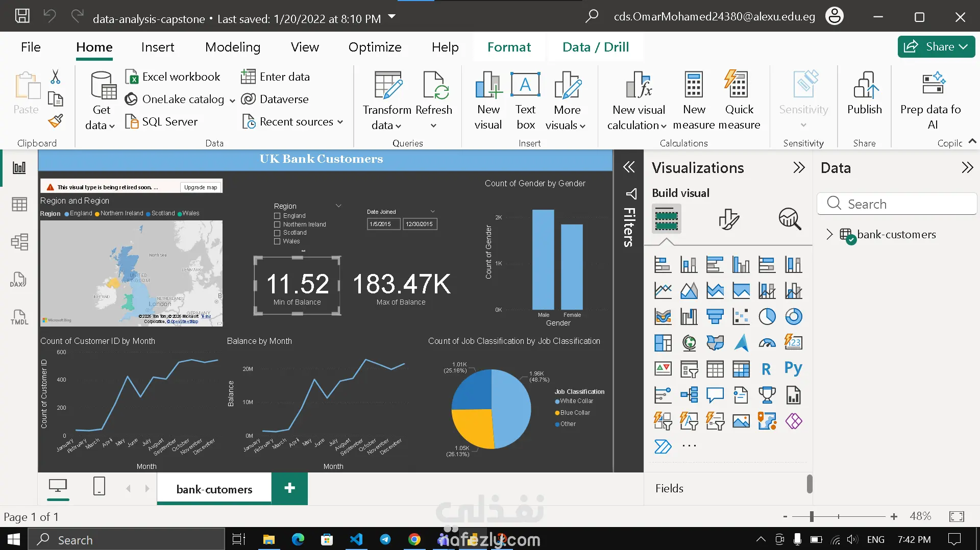
Task: Insert a Text box
Action: 525,101
